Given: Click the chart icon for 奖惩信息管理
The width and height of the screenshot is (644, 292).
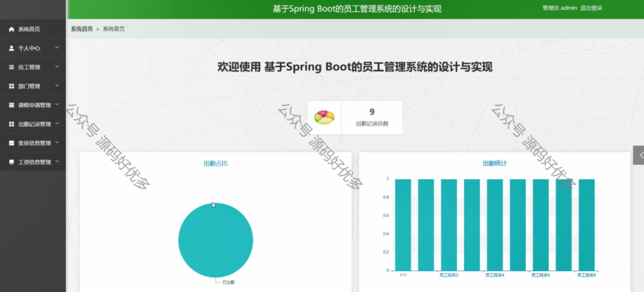Looking at the screenshot, I should (x=11, y=143).
